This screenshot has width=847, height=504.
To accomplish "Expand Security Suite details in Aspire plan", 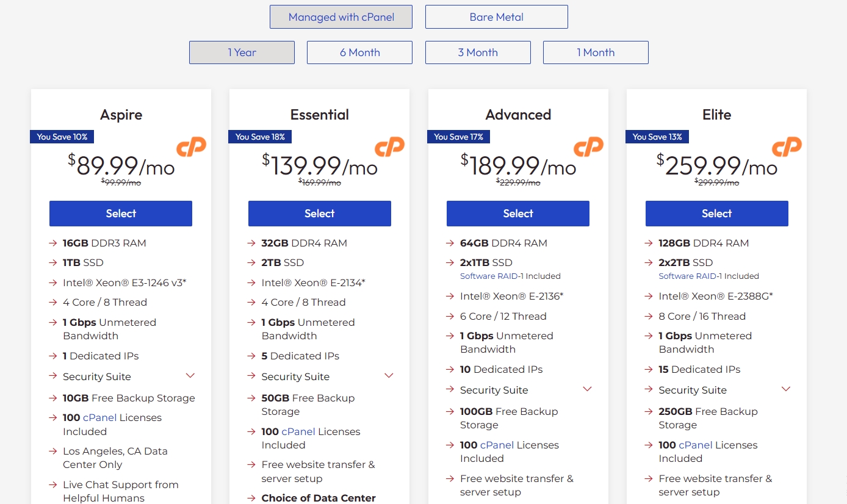I will click(190, 376).
